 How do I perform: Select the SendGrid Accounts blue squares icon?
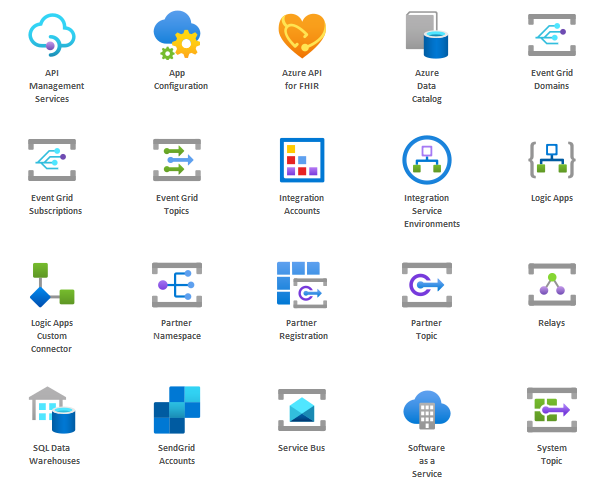point(177,410)
